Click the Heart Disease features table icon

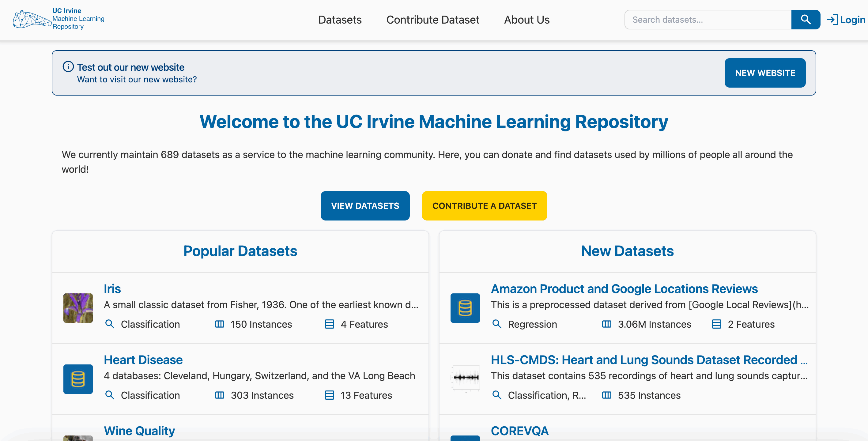coord(329,395)
